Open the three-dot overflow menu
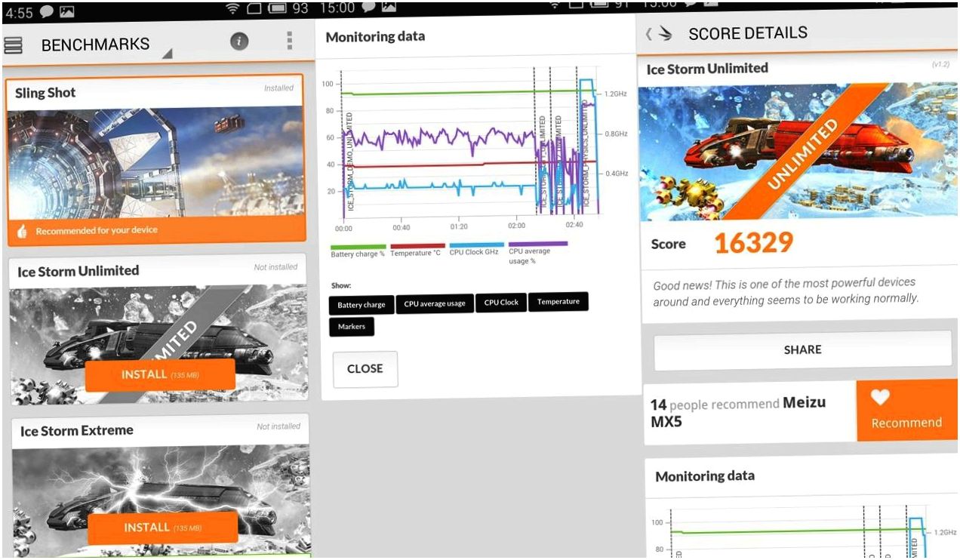 pos(290,41)
